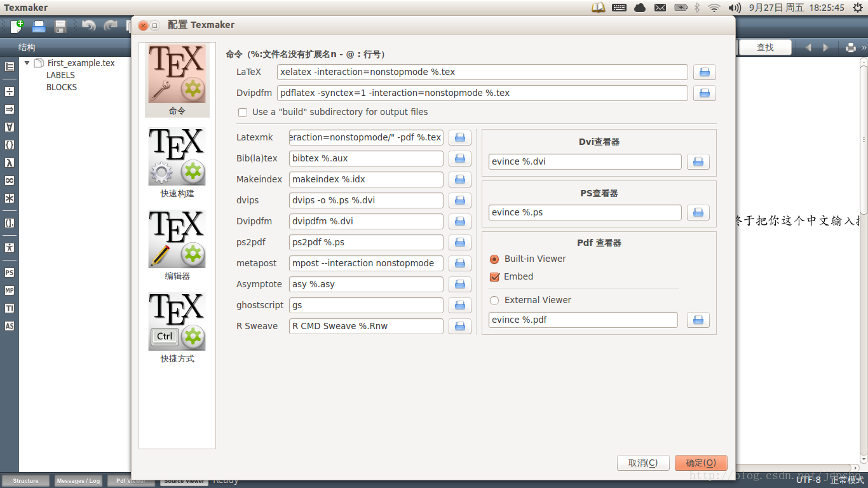Browse for the Asymptote executable
This screenshot has width=868, height=488.
[x=460, y=284]
